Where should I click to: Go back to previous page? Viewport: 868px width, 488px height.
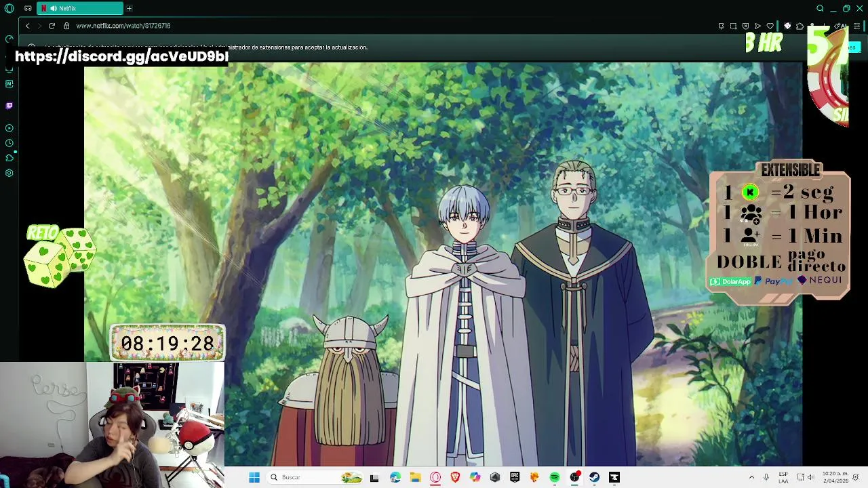coord(27,26)
